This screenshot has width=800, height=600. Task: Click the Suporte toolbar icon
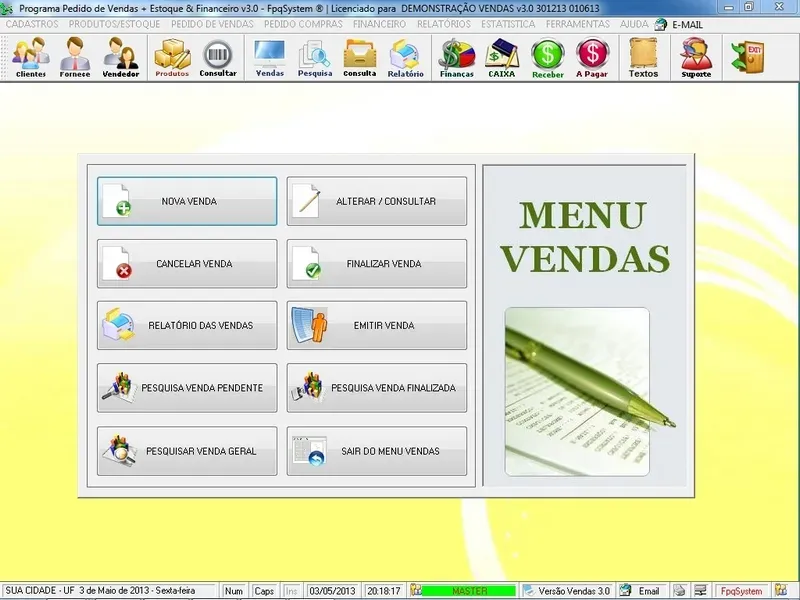coord(695,57)
